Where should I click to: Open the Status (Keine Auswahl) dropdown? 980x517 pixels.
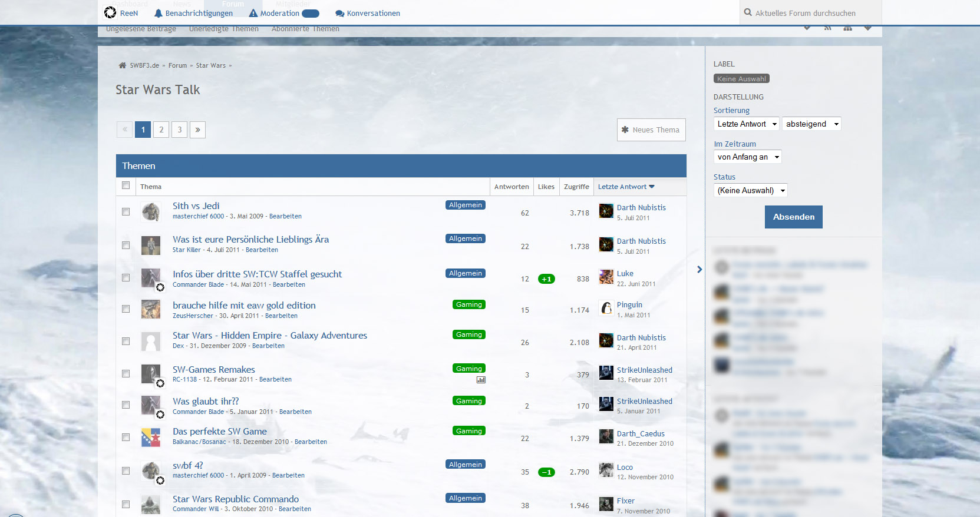[751, 190]
